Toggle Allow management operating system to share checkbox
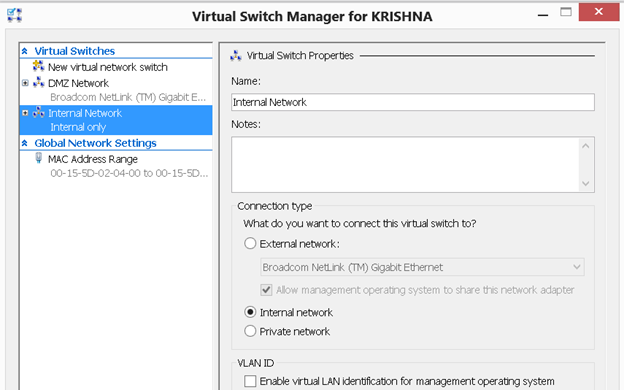 (266, 290)
